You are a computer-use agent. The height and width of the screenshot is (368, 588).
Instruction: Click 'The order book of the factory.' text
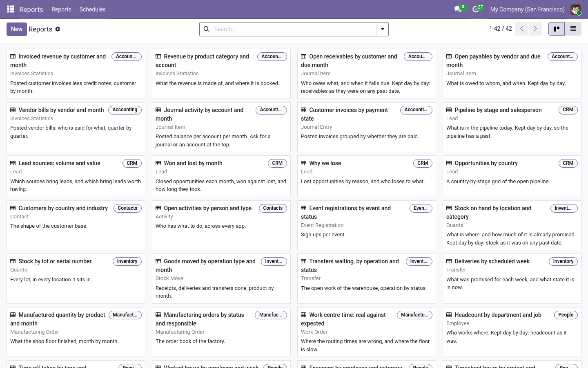[190, 341]
